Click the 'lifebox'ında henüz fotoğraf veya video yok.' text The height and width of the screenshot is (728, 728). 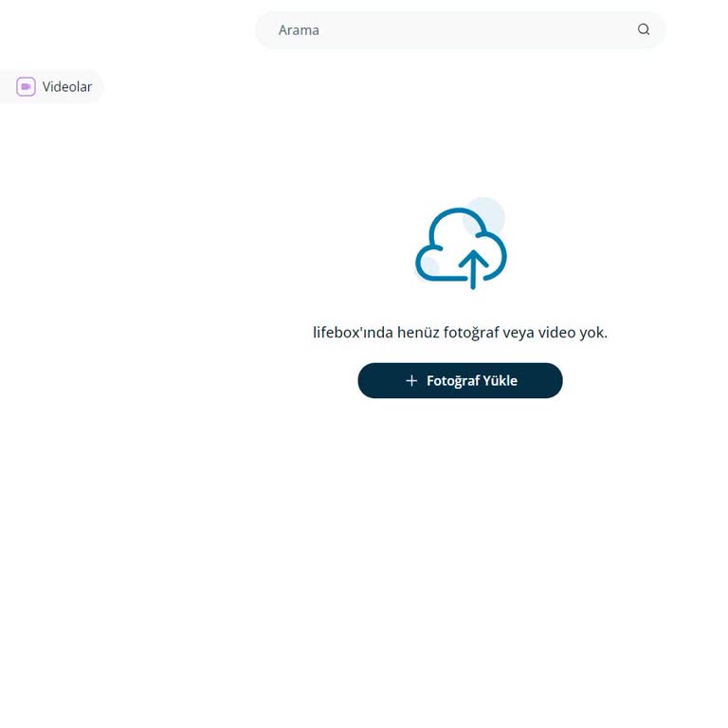[460, 333]
